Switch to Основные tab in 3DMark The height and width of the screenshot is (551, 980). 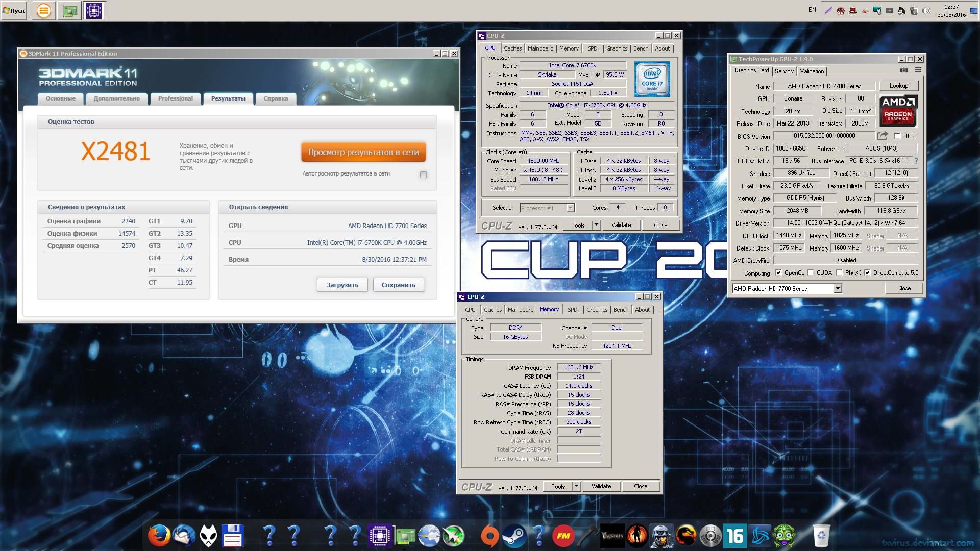click(x=61, y=98)
